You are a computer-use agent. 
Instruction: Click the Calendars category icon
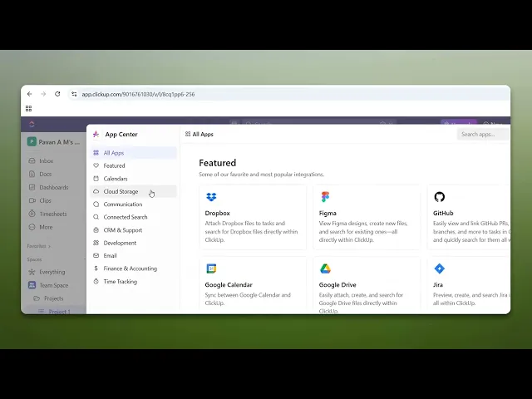[x=96, y=179]
